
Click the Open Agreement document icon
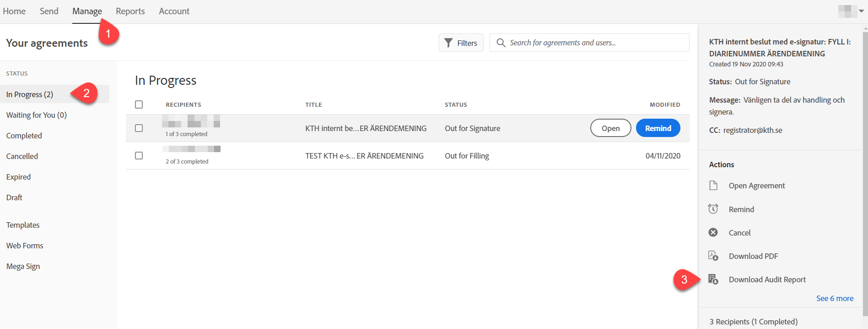tap(713, 185)
